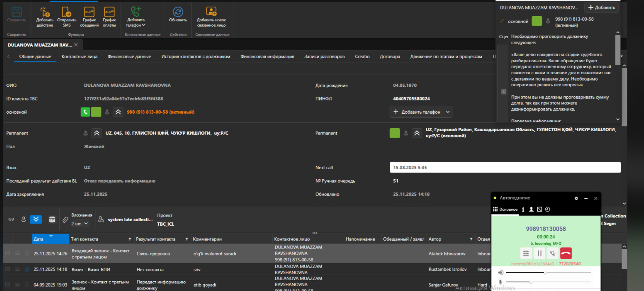The width and height of the screenshot is (644, 291).
Task: Open the softphone dial pad button
Action: (x=526, y=253)
